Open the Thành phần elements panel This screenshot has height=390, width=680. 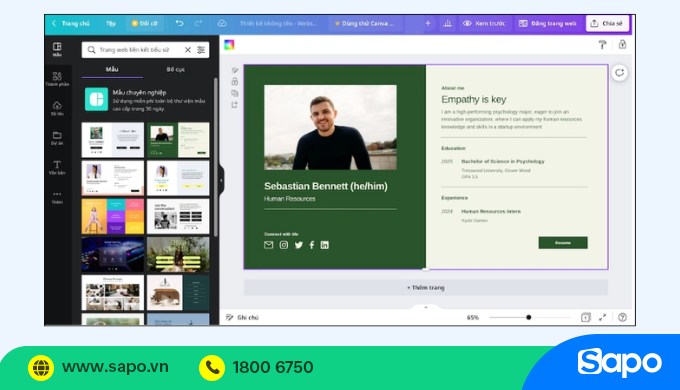click(57, 79)
